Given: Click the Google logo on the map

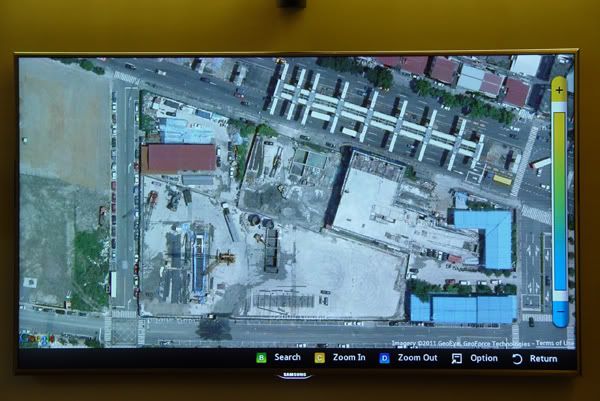Looking at the screenshot, I should point(37,339).
